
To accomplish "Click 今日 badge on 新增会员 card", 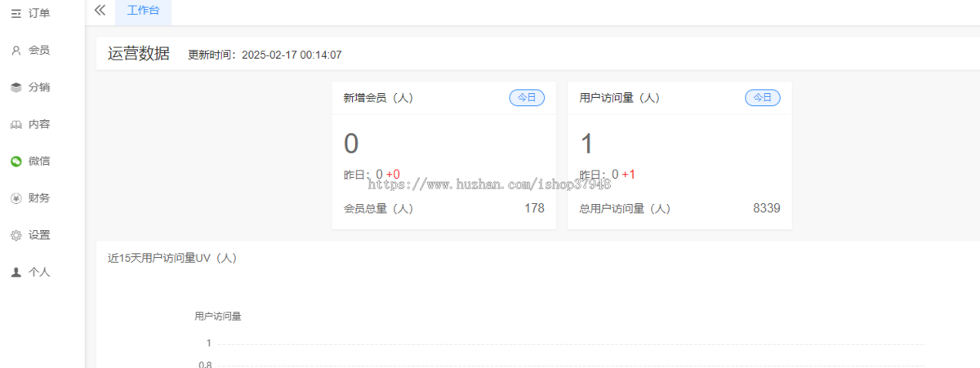I will click(527, 97).
